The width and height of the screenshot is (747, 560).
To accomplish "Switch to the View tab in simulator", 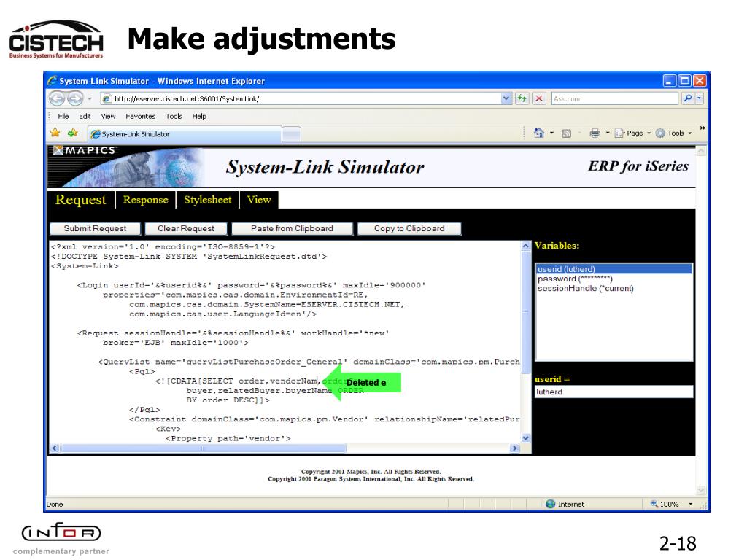I will click(x=259, y=200).
